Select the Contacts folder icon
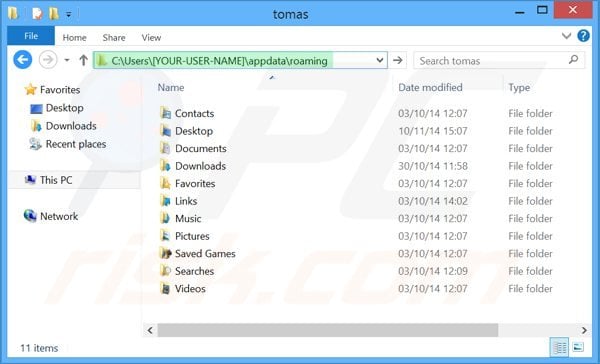The image size is (600, 364). point(165,113)
